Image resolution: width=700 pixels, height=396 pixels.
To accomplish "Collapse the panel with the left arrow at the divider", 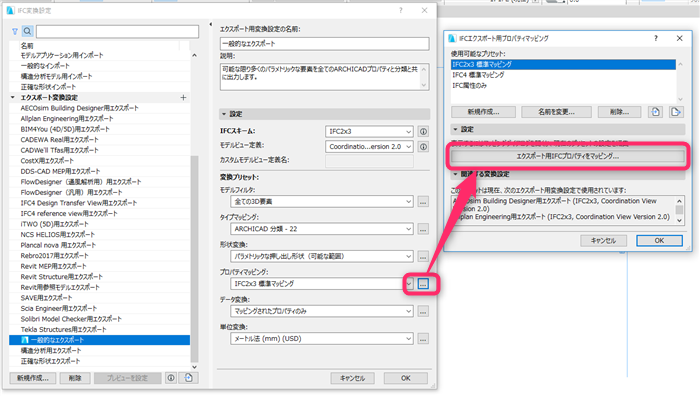I will point(211,24).
